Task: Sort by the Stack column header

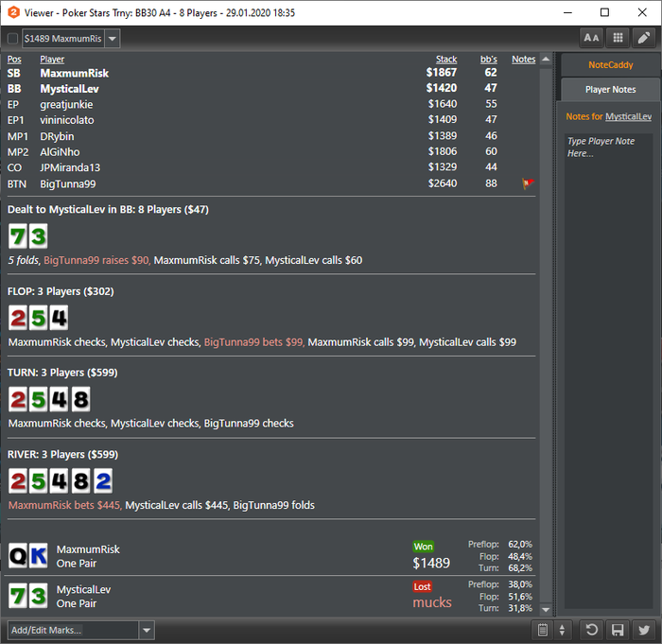Action: tap(446, 60)
